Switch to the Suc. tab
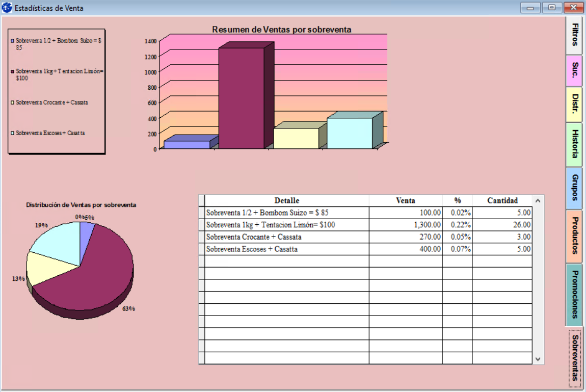Screen dimensions: 586x392 (574, 70)
